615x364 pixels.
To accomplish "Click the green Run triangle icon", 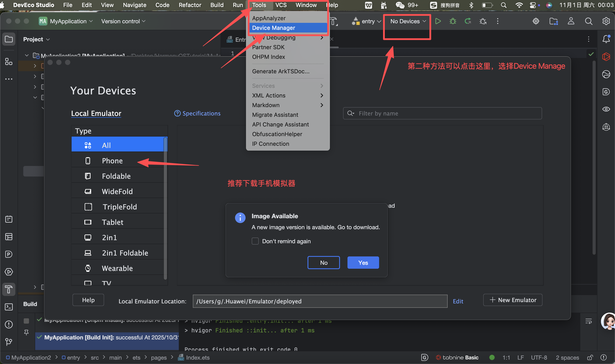I will (438, 21).
